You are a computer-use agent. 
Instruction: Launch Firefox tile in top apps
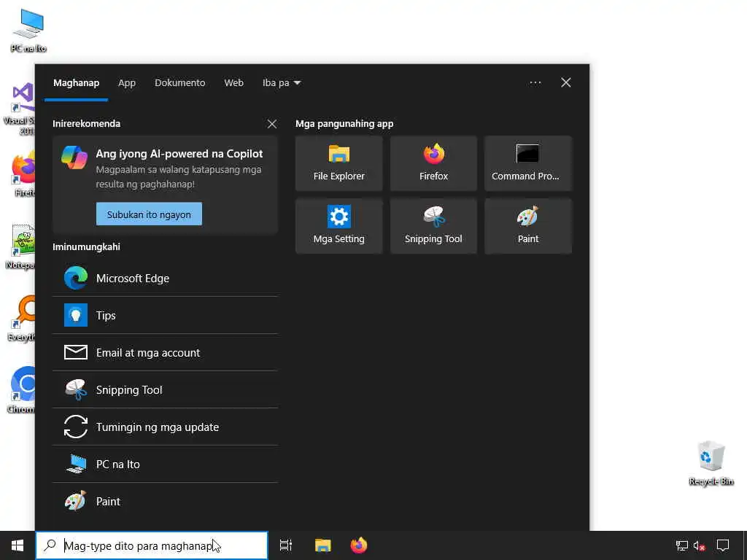coord(433,163)
